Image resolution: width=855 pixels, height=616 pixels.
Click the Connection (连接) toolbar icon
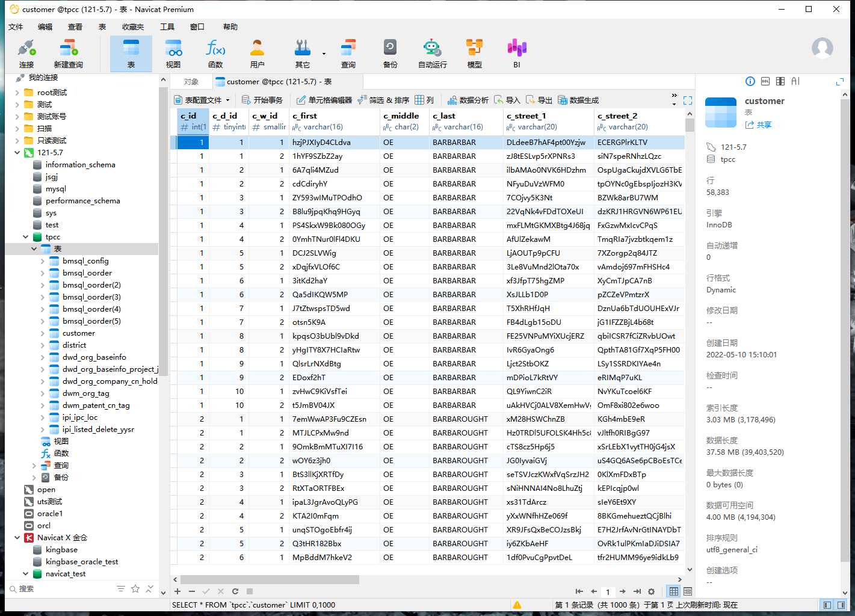coord(26,54)
